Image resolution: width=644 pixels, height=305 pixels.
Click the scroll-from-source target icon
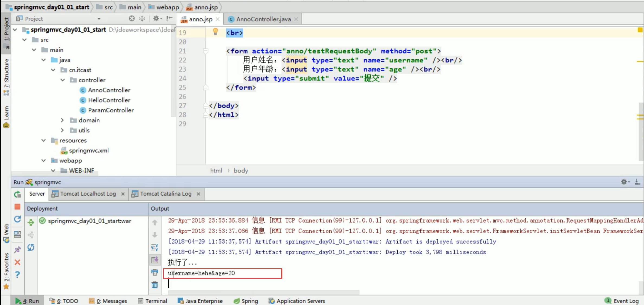tap(132, 18)
